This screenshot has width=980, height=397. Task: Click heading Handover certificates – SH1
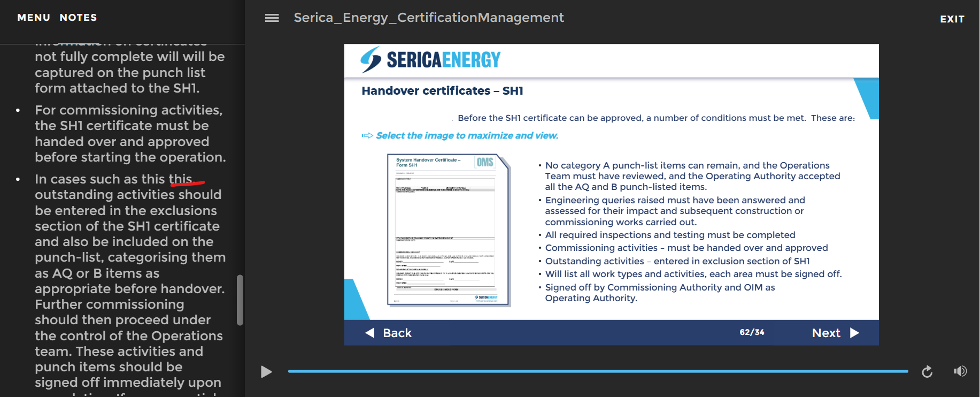442,91
